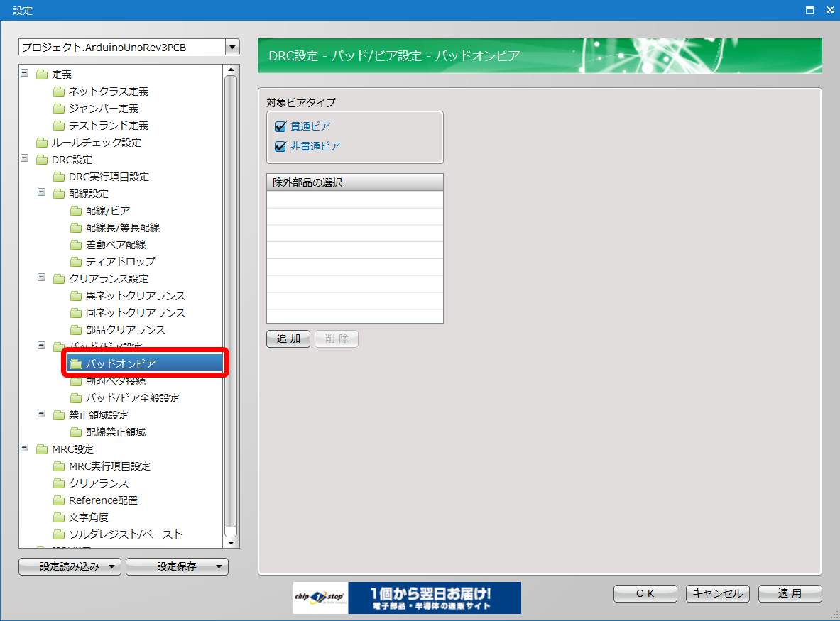The image size is (840, 621).
Task: Select パッド/ビア全般設定 in the tree
Action: tap(132, 398)
